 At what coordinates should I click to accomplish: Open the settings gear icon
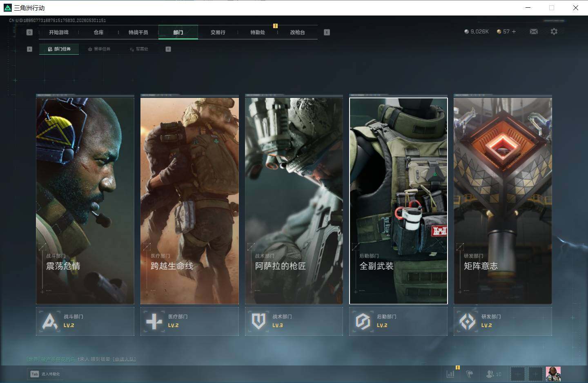554,31
